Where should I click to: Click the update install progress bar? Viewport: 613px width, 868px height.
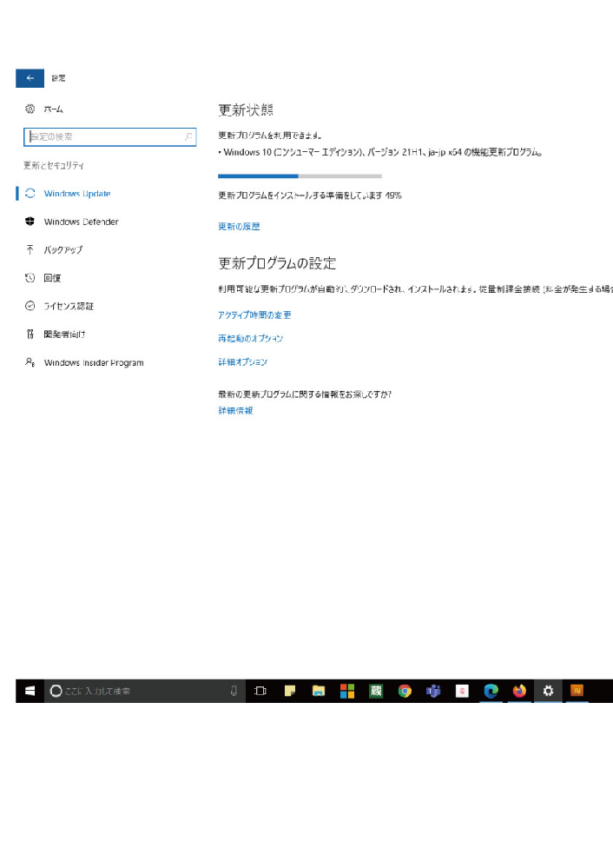[x=300, y=176]
